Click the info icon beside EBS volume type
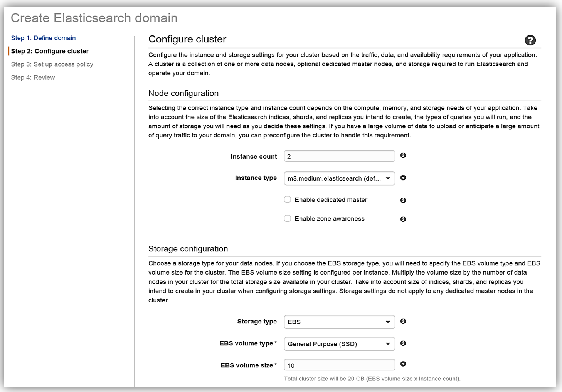The width and height of the screenshot is (562, 392). point(403,343)
